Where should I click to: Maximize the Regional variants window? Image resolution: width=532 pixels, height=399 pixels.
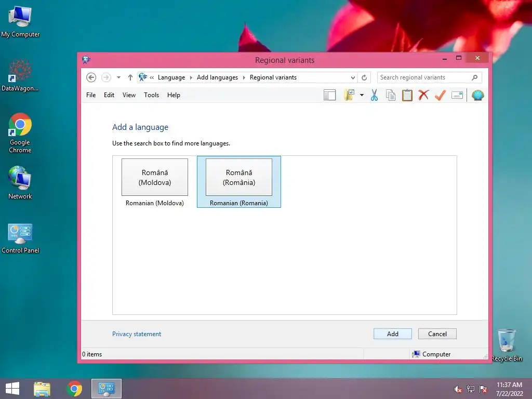coord(459,58)
